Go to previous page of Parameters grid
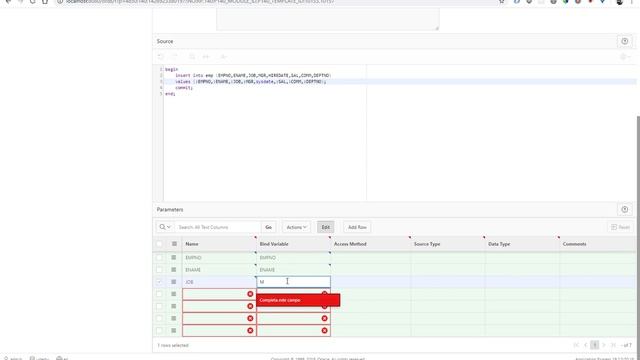The image size is (640, 360). [585, 345]
